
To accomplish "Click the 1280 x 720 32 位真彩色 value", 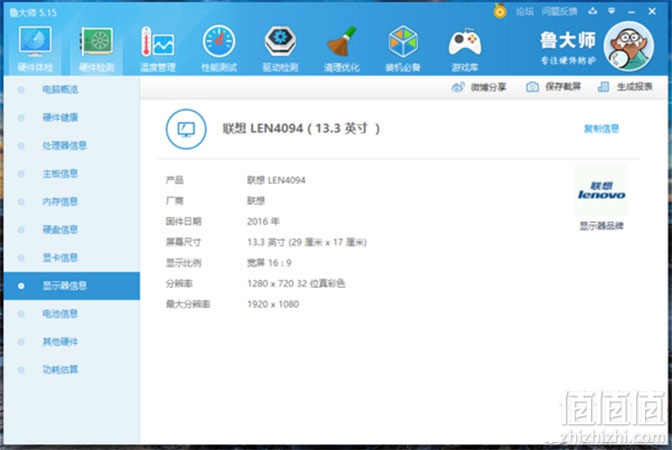I will click(296, 284).
